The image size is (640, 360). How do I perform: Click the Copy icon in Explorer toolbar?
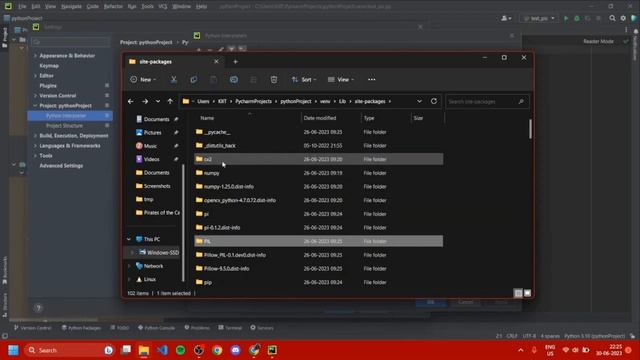[193, 80]
